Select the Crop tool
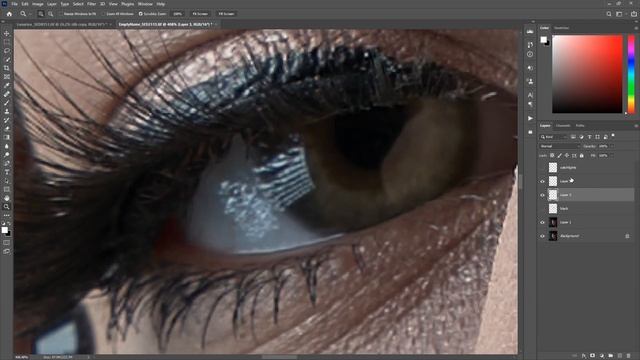The height and width of the screenshot is (360, 640). (x=7, y=68)
